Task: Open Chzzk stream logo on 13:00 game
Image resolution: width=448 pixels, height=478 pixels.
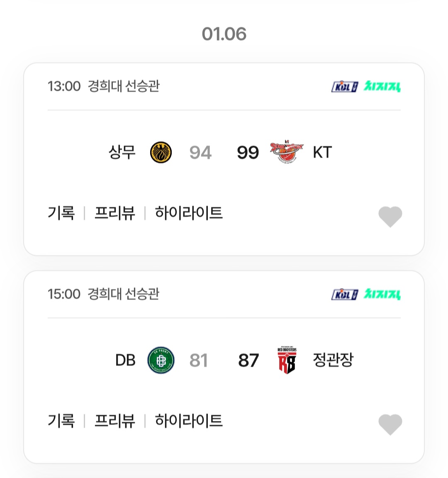Action: [x=382, y=86]
